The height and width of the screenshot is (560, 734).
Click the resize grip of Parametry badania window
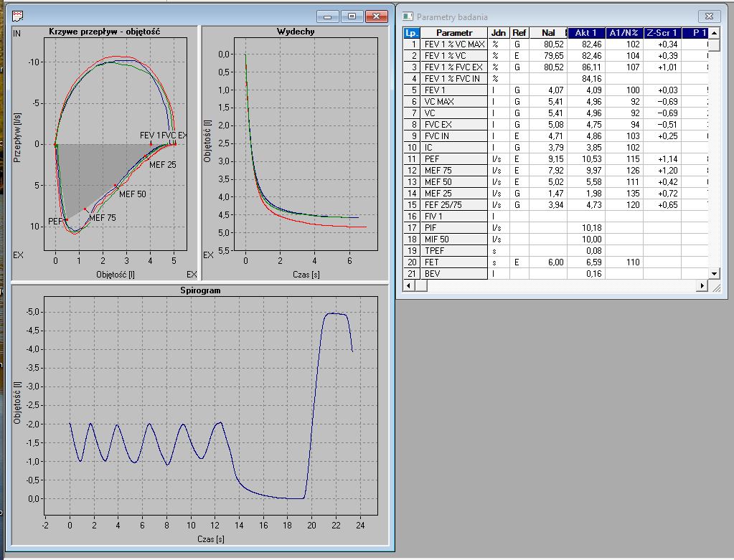coord(716,288)
